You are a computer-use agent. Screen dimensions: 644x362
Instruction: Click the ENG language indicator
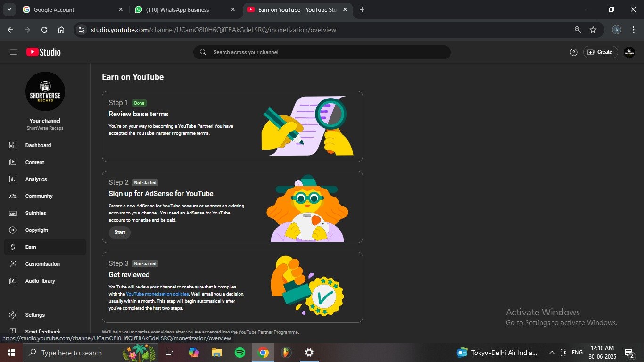tap(577, 353)
